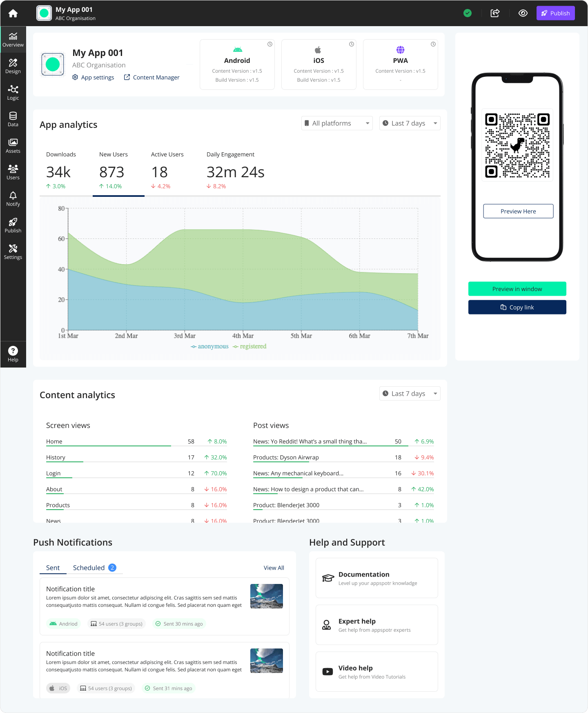Switch to the Scheduled notifications tab

tap(94, 568)
